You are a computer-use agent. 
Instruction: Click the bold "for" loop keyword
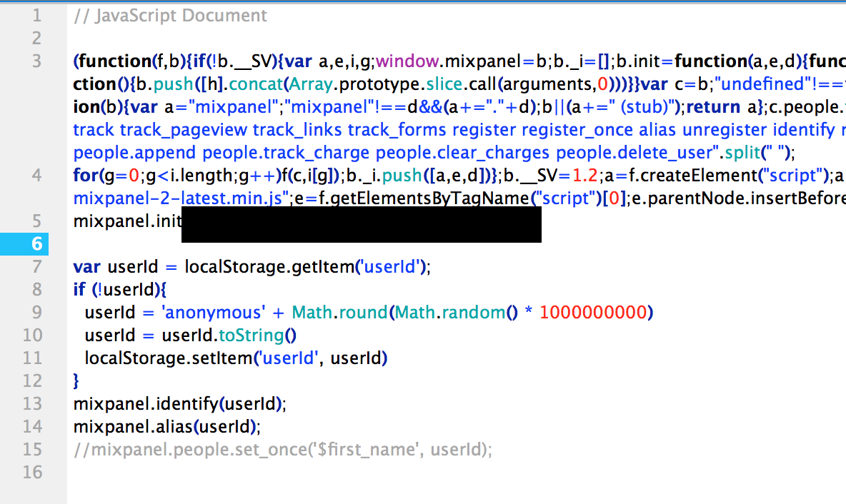(x=86, y=175)
